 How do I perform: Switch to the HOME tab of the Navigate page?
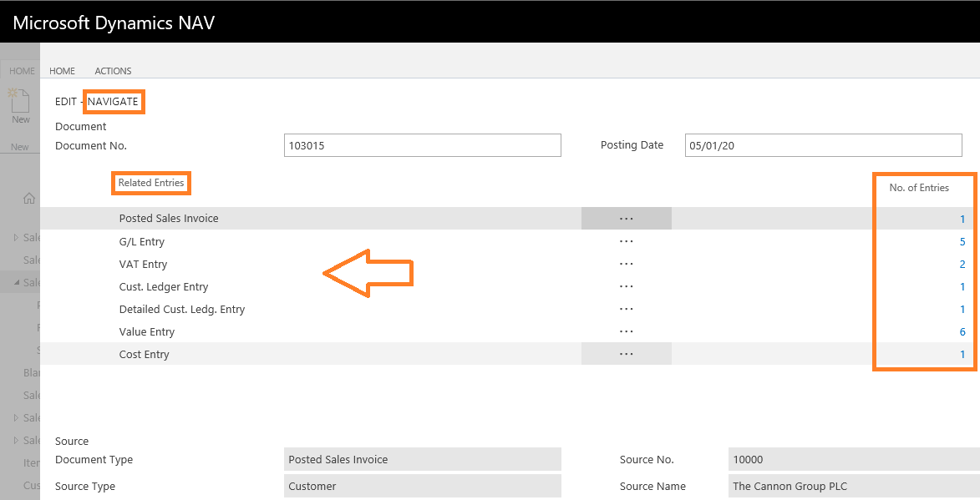(x=62, y=71)
